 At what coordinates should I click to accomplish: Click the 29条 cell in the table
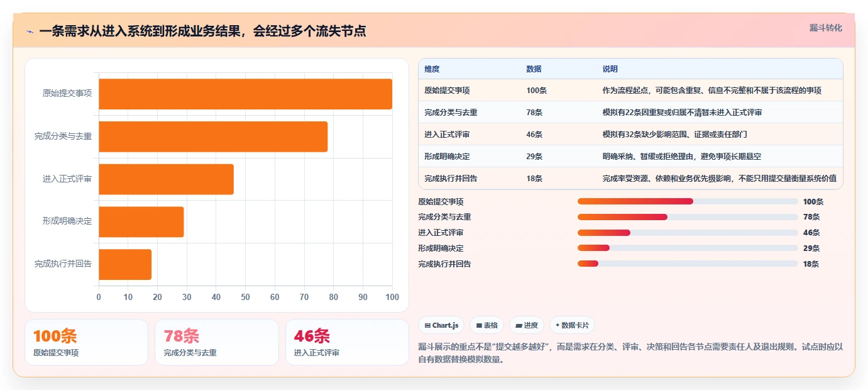(534, 157)
